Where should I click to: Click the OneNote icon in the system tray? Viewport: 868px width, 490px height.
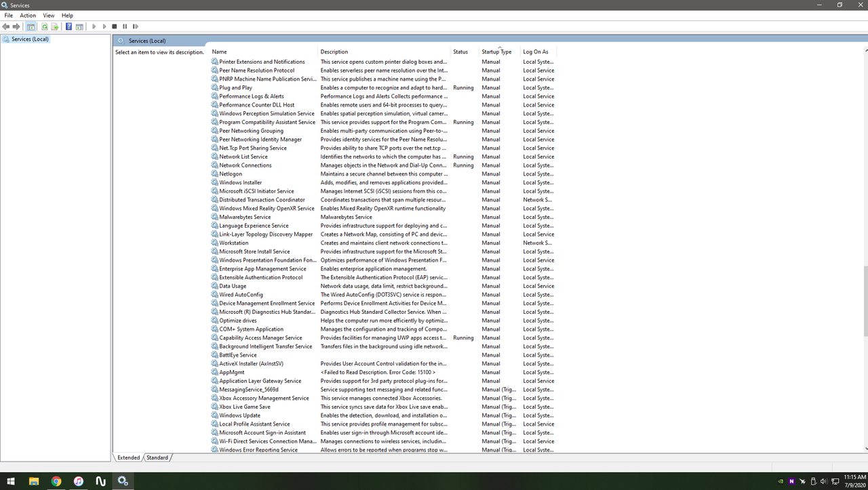792,481
